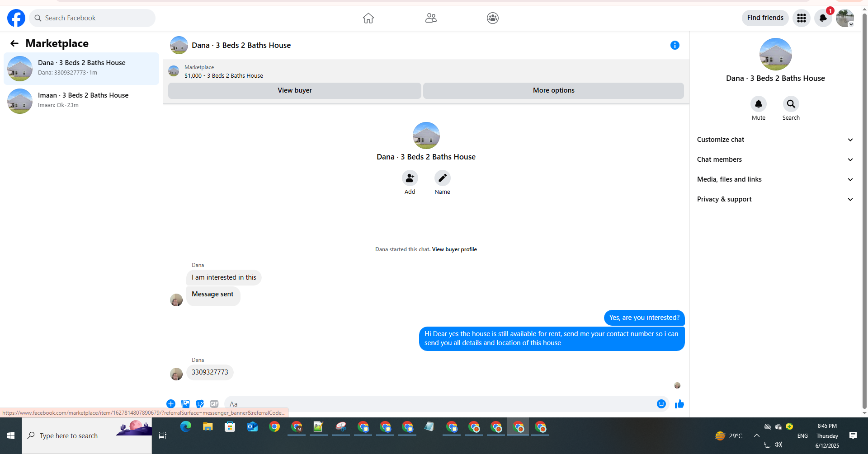Viewport: 868px width, 454px height.
Task: Open the Groups icon in top navigation
Action: tap(493, 18)
